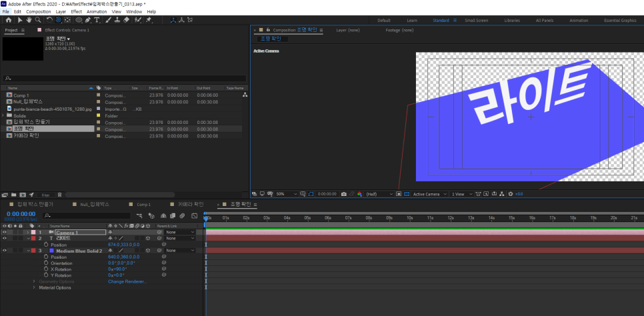
Task: Click the red label color of Medium Blue Solid 2
Action: pos(33,250)
